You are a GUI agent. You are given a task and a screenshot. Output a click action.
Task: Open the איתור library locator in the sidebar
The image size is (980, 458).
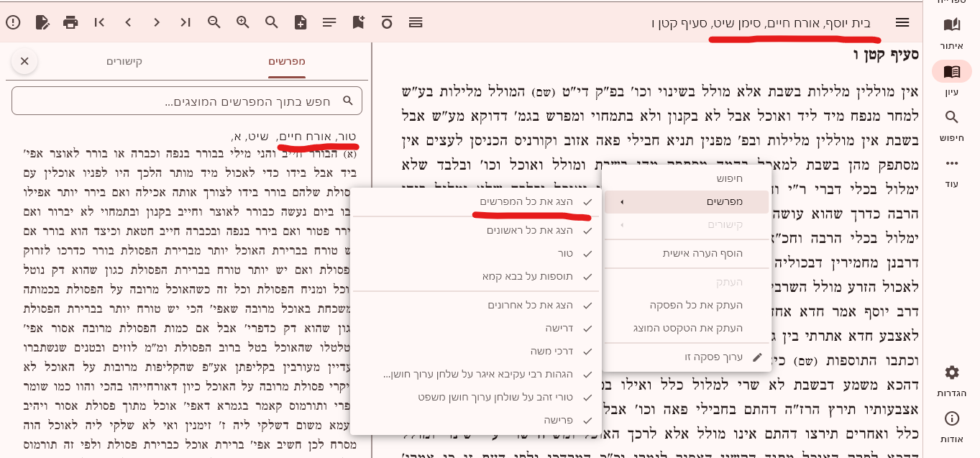pyautogui.click(x=951, y=32)
